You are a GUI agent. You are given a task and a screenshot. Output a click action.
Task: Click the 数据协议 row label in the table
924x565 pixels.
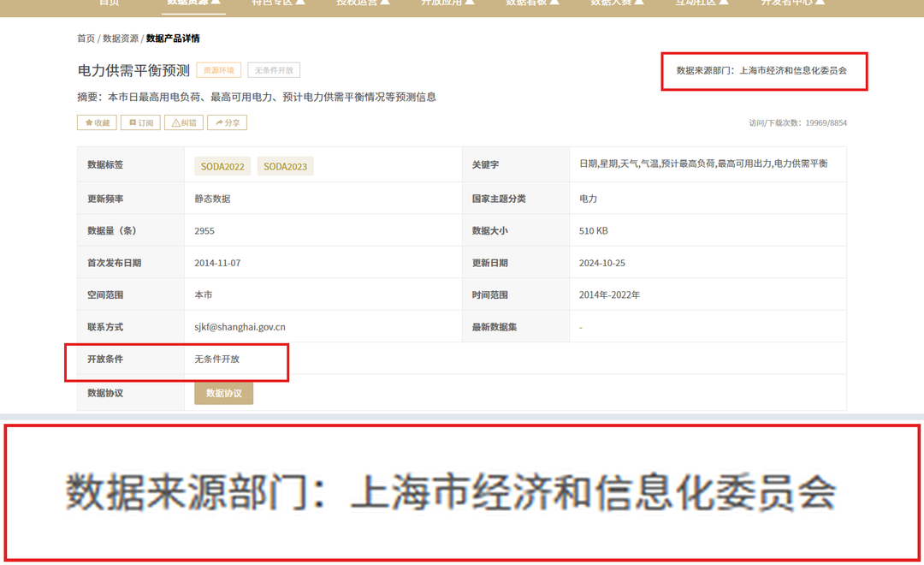click(x=105, y=394)
